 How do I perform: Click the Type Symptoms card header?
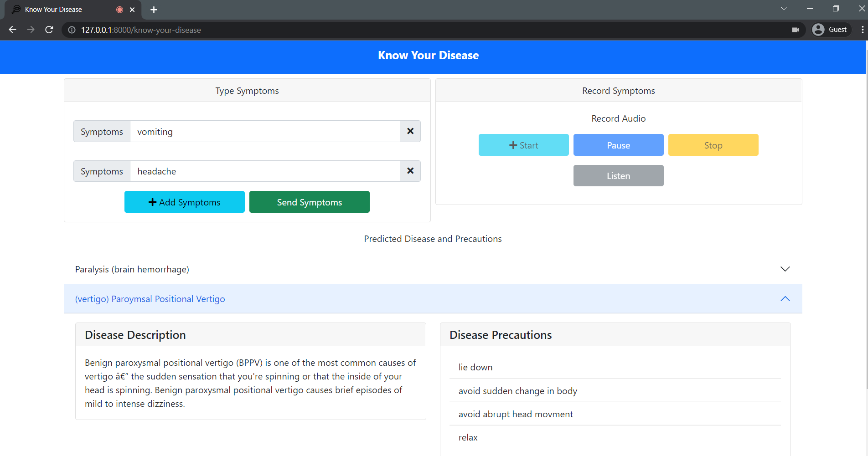coord(247,91)
